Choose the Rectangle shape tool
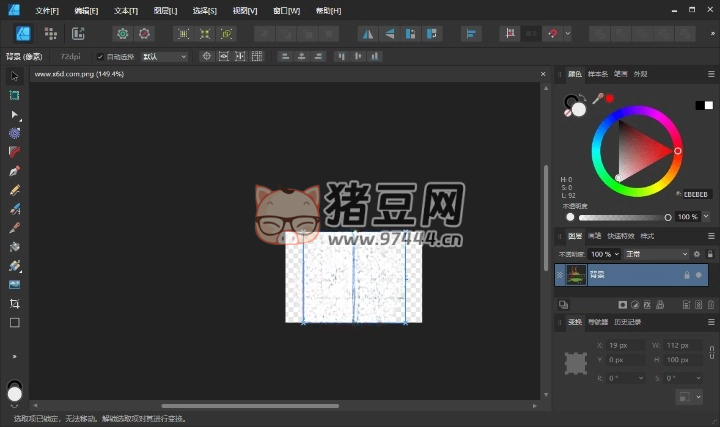The image size is (720, 427). 15,323
